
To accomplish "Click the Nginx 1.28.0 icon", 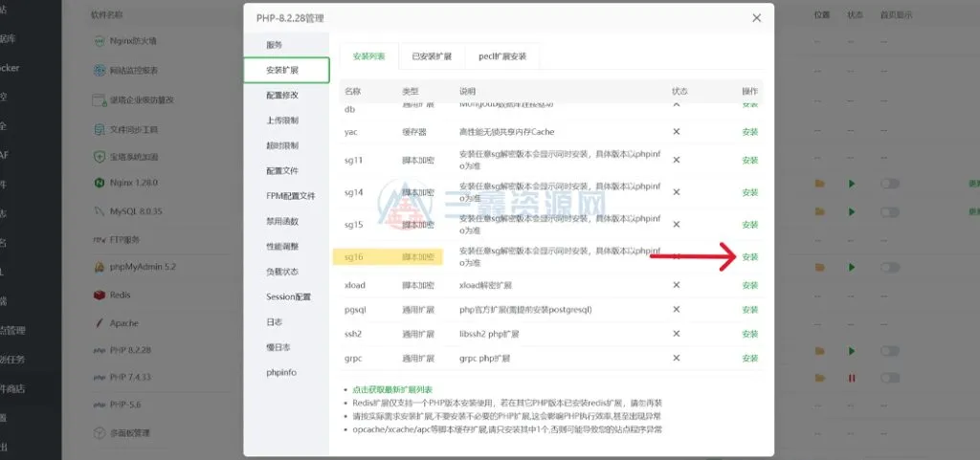I will point(99,183).
